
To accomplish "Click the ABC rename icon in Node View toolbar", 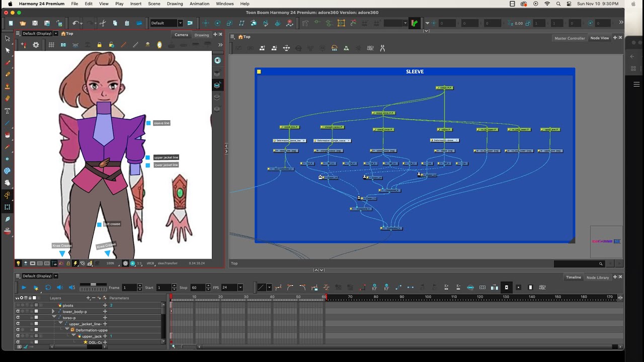I will (370, 48).
